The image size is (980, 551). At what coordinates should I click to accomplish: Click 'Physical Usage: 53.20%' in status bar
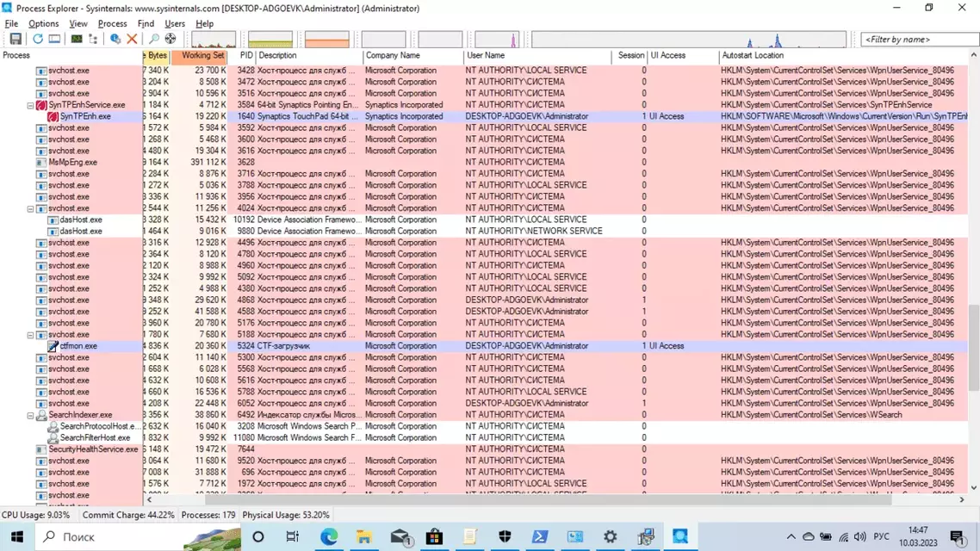click(x=286, y=516)
